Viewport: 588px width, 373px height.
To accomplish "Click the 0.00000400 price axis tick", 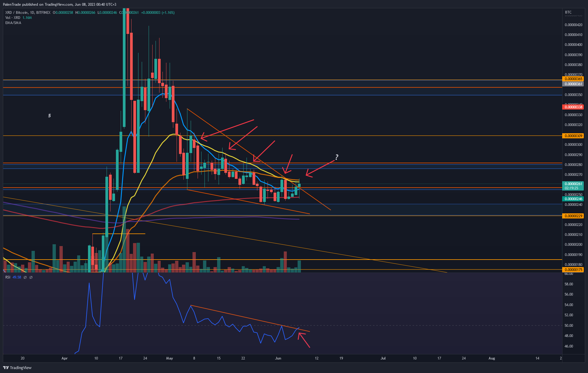I will click(574, 45).
